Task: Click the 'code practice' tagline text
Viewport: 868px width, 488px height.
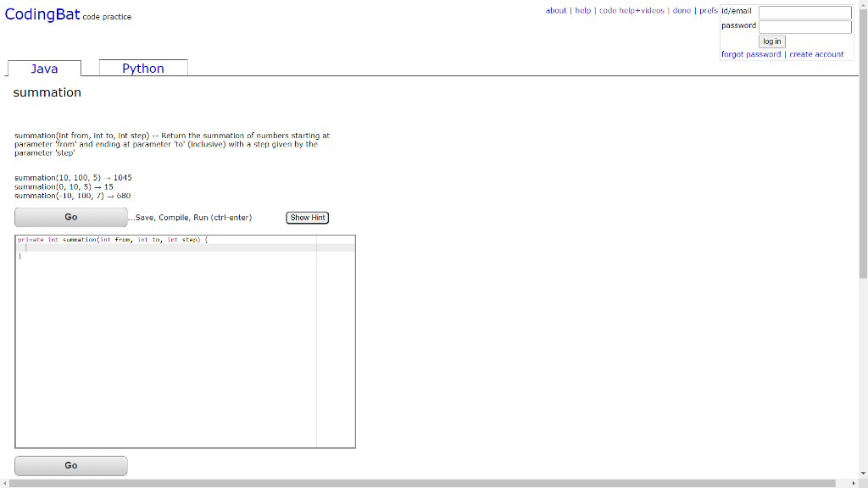Action: pos(107,17)
